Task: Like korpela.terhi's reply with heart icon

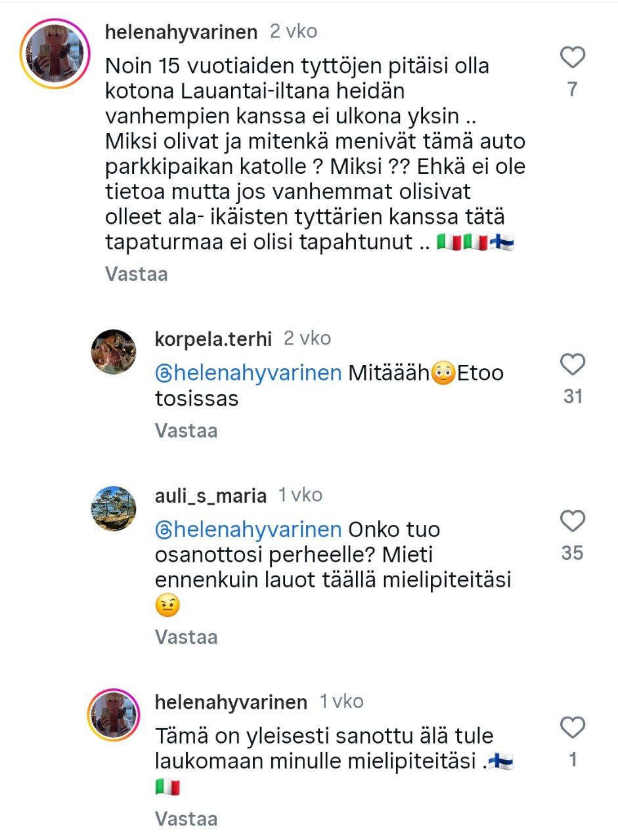Action: (x=573, y=364)
